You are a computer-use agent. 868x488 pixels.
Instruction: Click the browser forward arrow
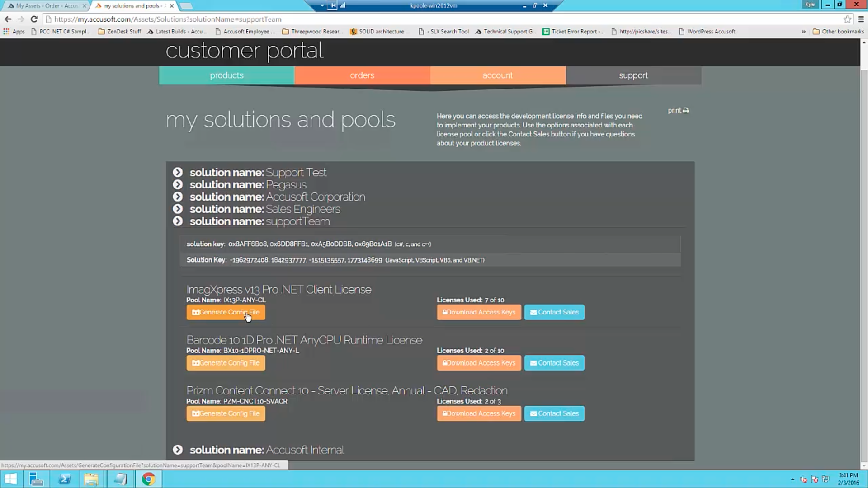coord(21,19)
